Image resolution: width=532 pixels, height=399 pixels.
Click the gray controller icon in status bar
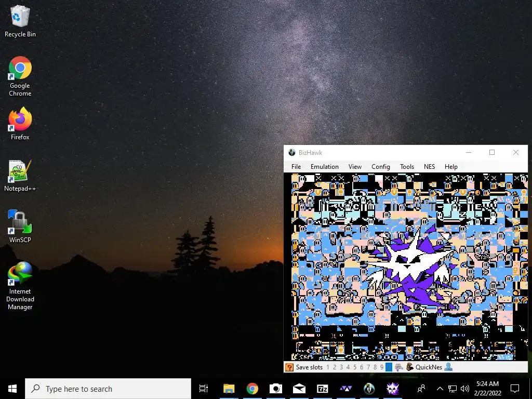tap(399, 367)
